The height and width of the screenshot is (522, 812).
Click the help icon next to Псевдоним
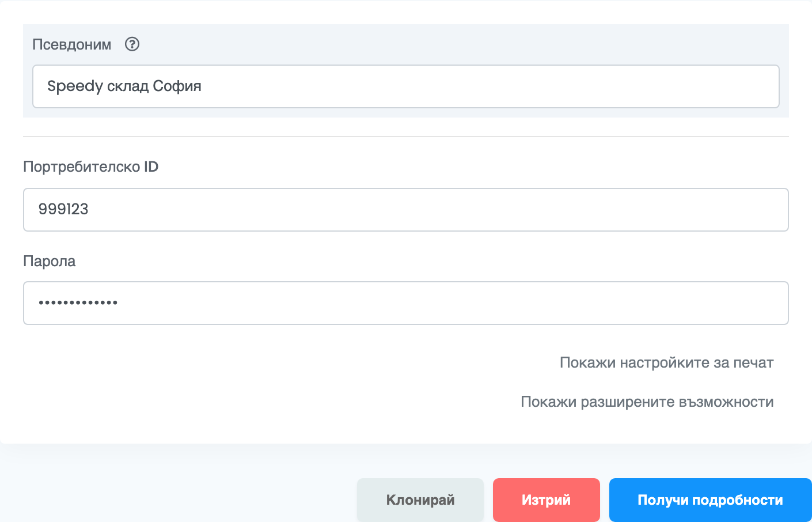coord(132,44)
